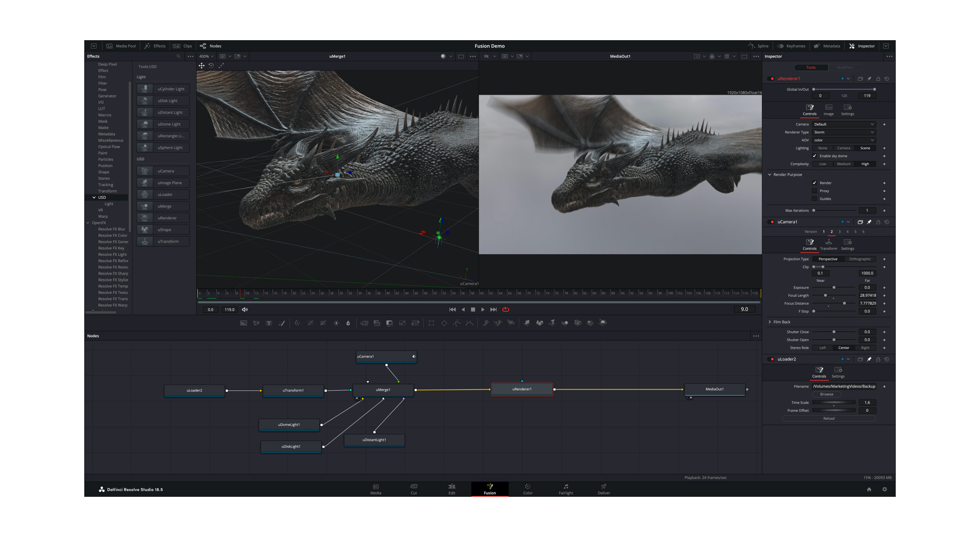Select the Text tool in toolbar

point(269,323)
